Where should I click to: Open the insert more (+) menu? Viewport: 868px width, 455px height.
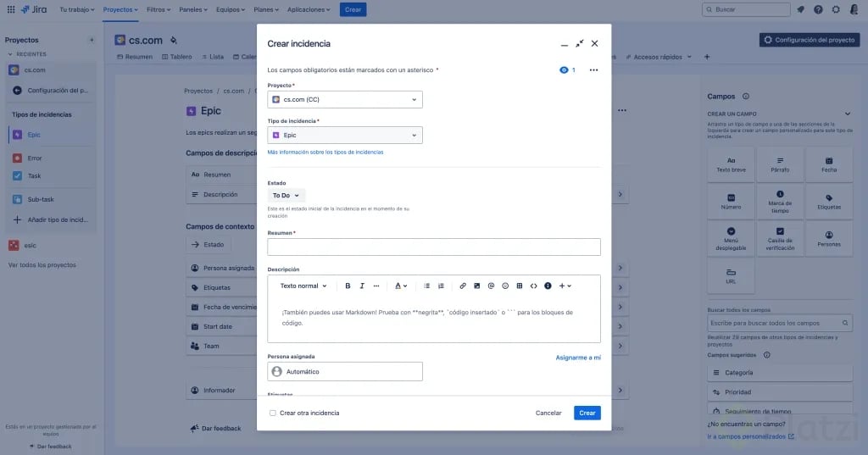[x=565, y=286]
